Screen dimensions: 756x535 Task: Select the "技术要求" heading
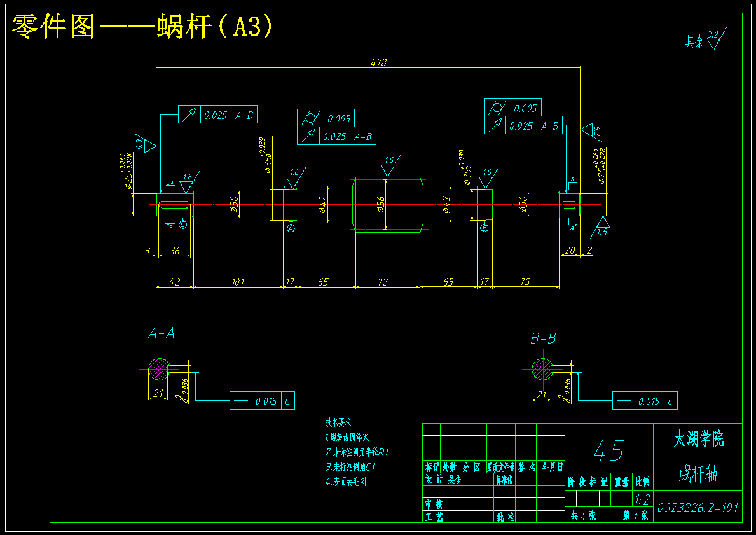click(338, 422)
